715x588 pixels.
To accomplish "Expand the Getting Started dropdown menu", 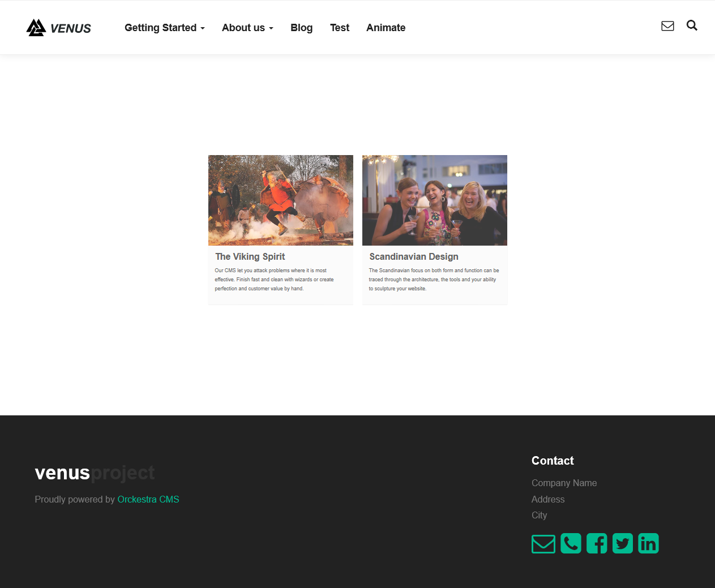I will [x=164, y=28].
